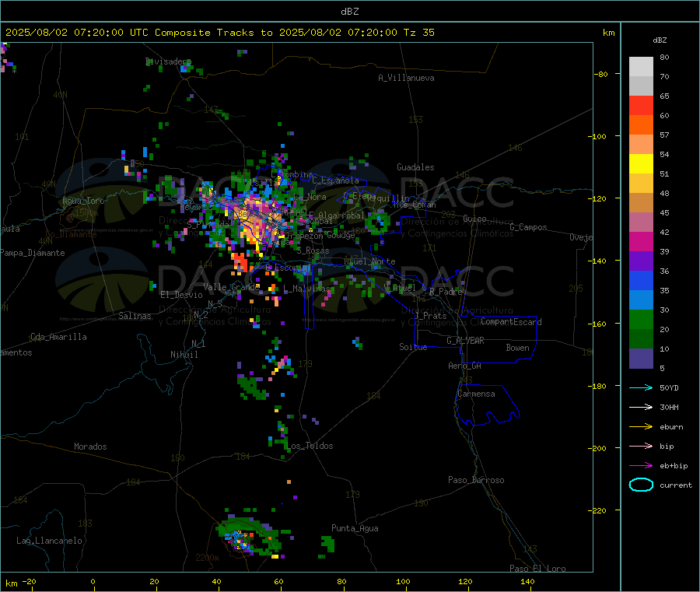
Task: Click the '2200m' elevation label near the bottom
Action: pyautogui.click(x=207, y=558)
